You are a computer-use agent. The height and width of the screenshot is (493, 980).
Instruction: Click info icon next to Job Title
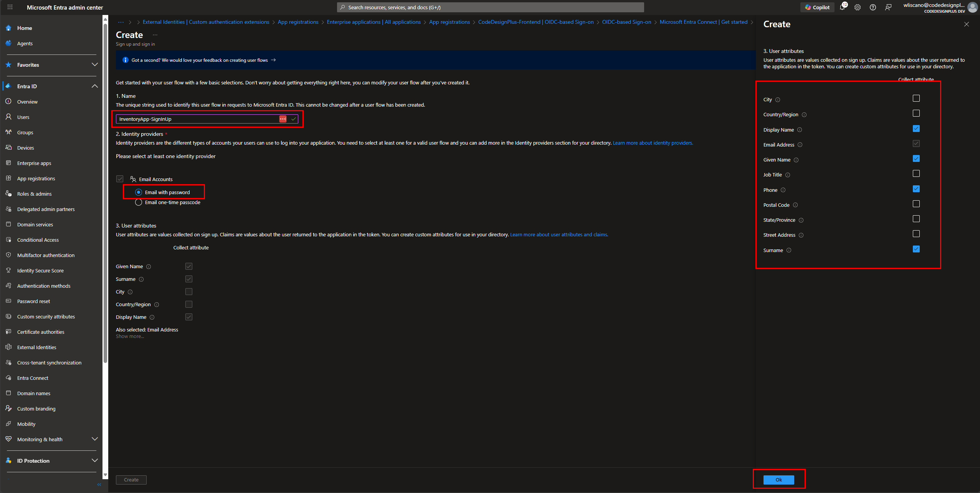[788, 175]
